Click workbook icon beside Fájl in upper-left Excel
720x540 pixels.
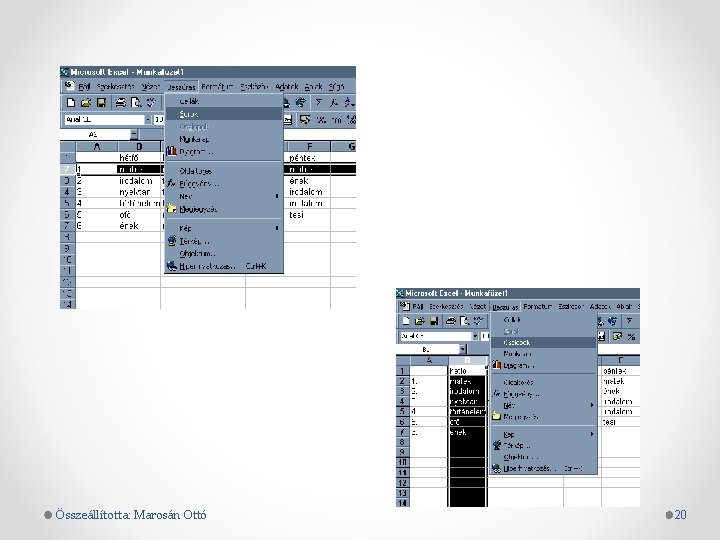pyautogui.click(x=69, y=86)
